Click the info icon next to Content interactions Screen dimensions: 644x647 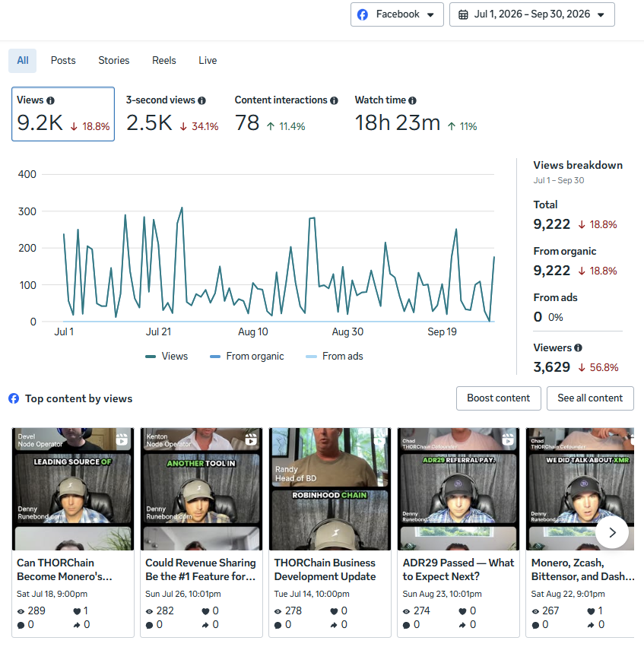[x=335, y=100]
